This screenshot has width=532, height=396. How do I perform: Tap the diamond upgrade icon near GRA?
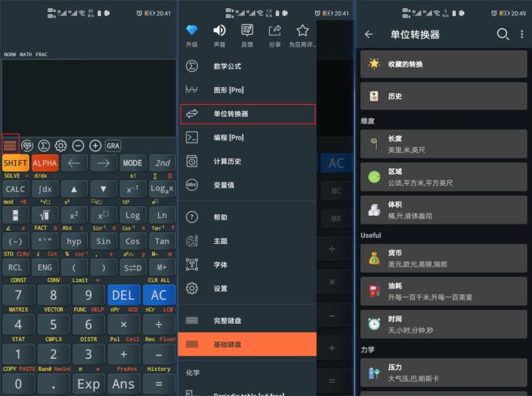pyautogui.click(x=27, y=146)
